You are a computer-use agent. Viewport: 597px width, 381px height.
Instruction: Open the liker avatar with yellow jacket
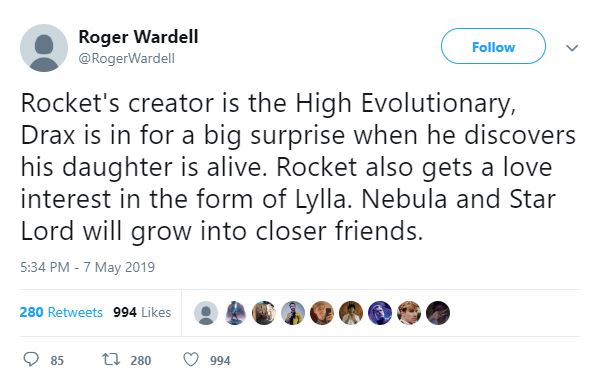coord(293,313)
